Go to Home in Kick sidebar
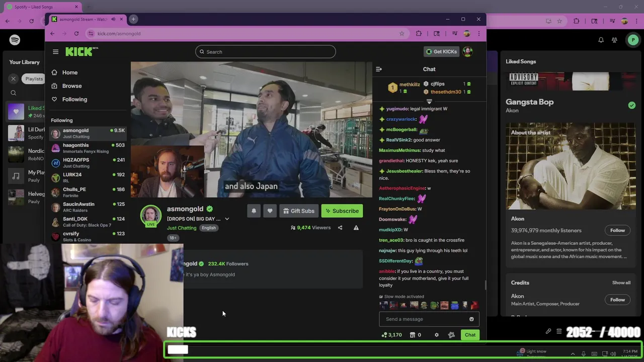 click(x=69, y=72)
